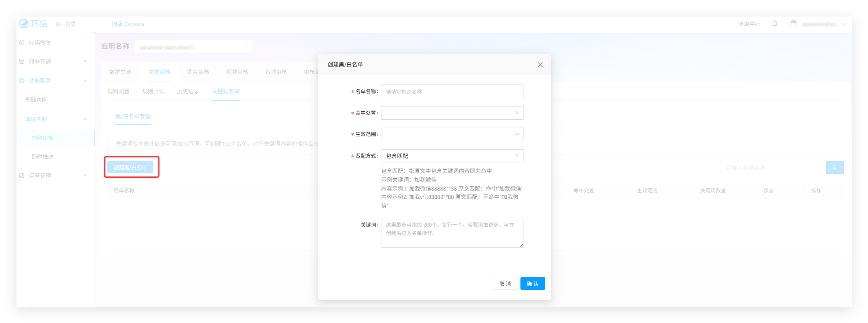Screen dimensions: 868x323
Task: Switch to the 规则测试 tab
Action: [153, 91]
